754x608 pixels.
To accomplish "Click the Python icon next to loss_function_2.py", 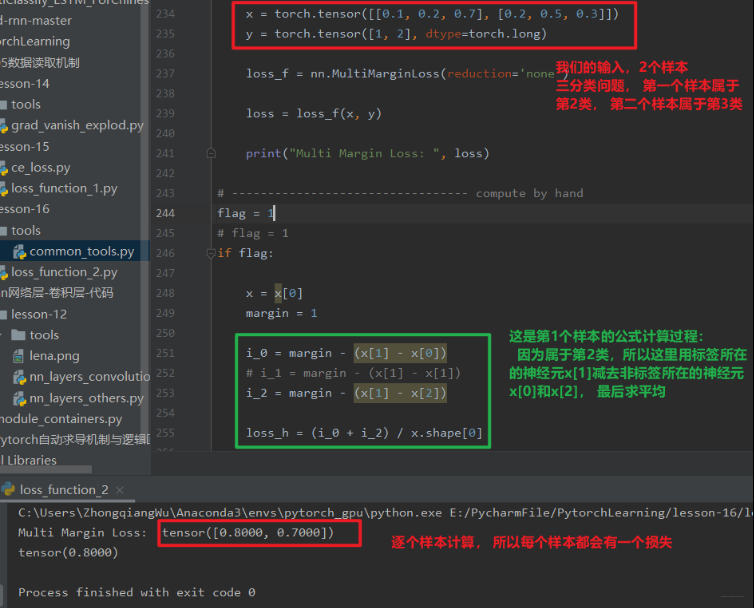I will coord(4,273).
